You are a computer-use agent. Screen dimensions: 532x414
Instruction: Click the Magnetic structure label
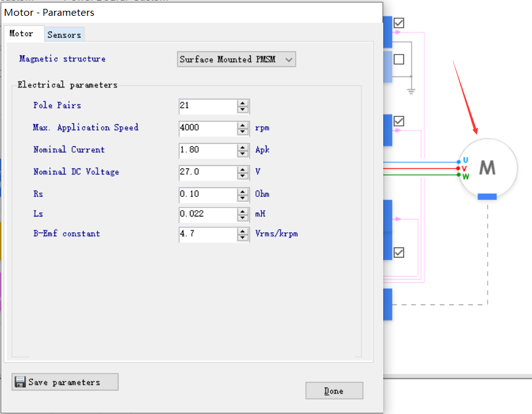(62, 59)
